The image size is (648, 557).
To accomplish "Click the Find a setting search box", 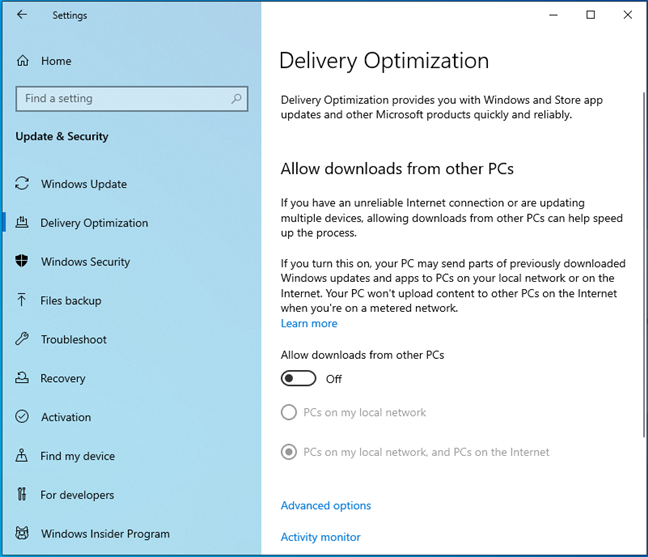I will 132,99.
